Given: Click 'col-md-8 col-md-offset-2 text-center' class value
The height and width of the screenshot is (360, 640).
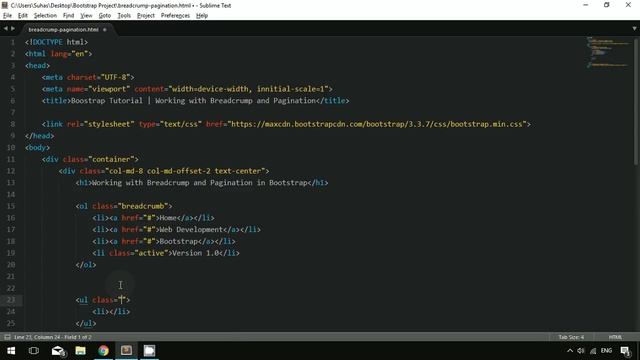Looking at the screenshot, I should pos(185,171).
